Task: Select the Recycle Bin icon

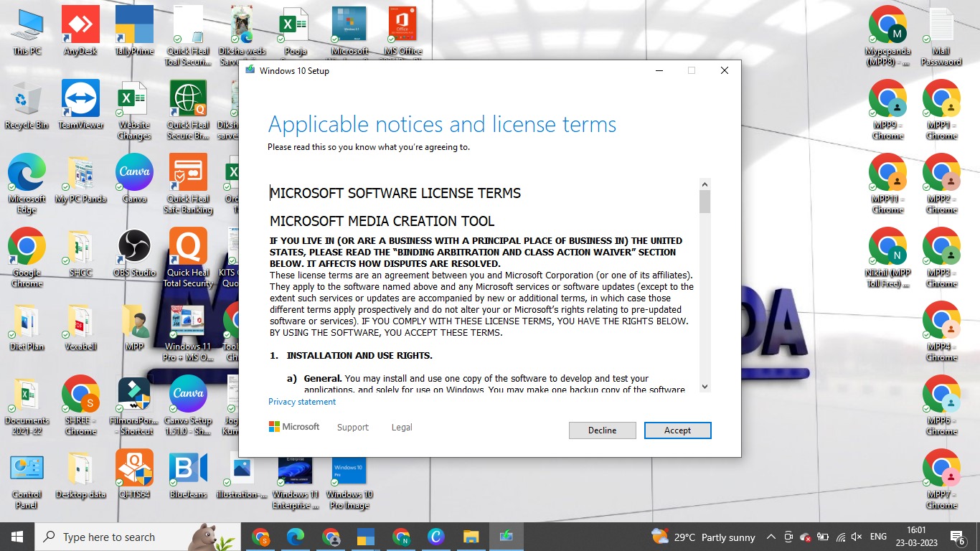Action: point(27,105)
